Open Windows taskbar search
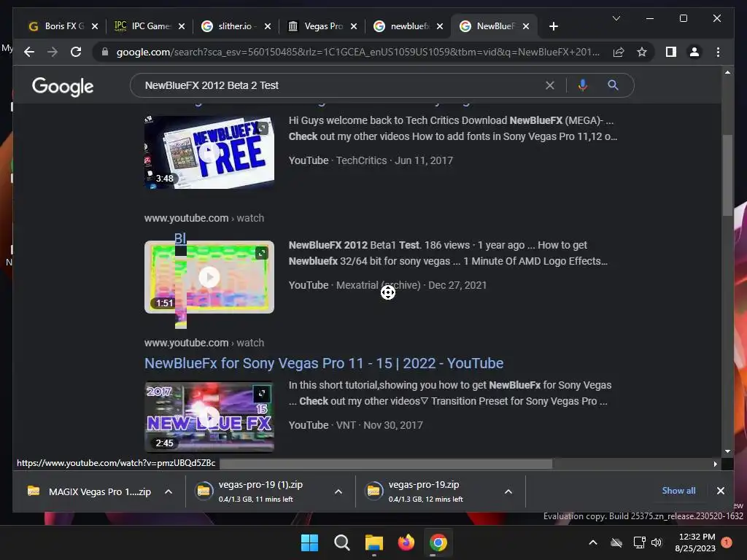The height and width of the screenshot is (560, 747). pos(342,542)
